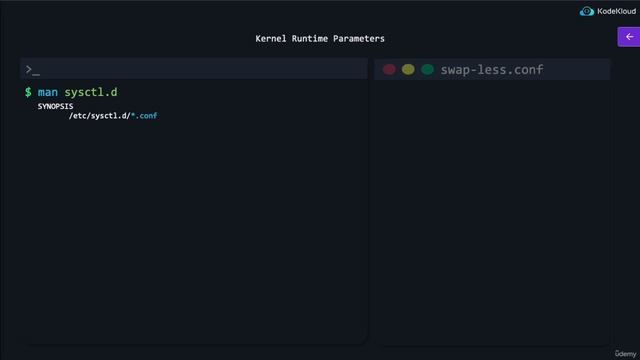Click the empty terminal area below SYNOPSIS
This screenshot has height=360, width=640.
pos(194,233)
